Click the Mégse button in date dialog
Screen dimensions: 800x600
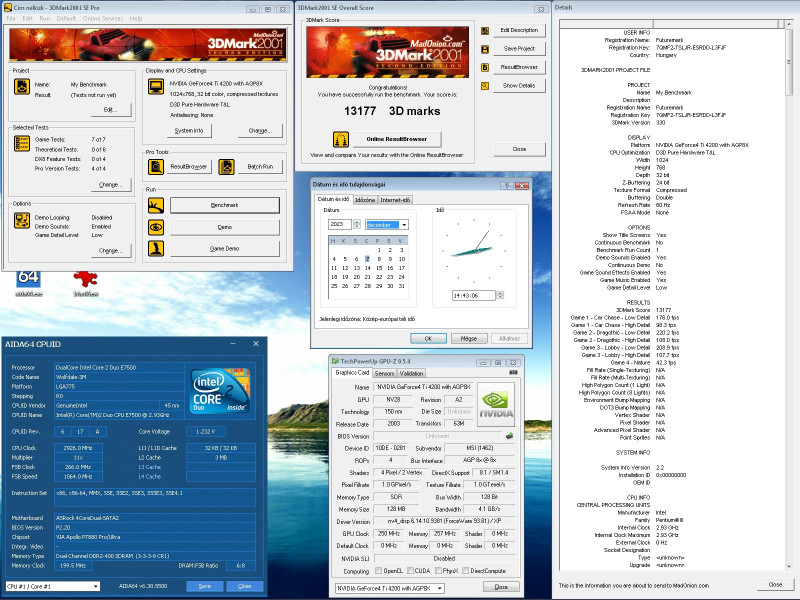(x=469, y=338)
